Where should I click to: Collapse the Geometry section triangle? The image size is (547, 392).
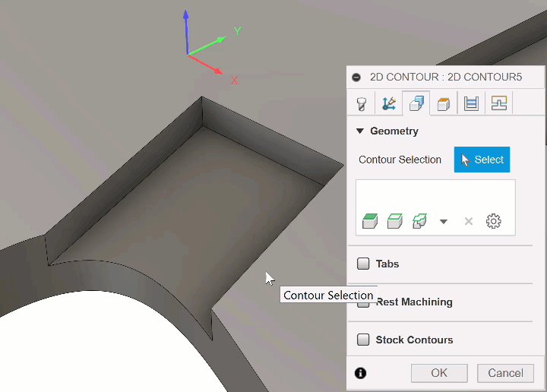pos(359,131)
